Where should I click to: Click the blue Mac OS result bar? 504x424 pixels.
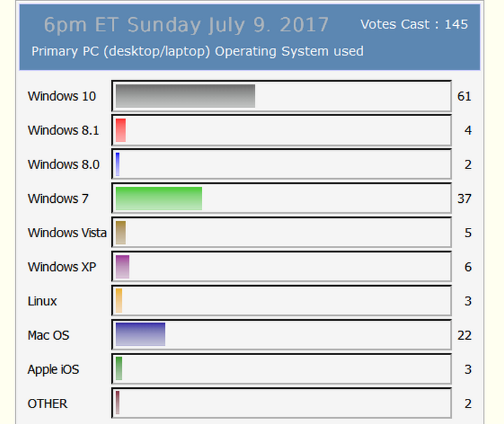[140, 335]
